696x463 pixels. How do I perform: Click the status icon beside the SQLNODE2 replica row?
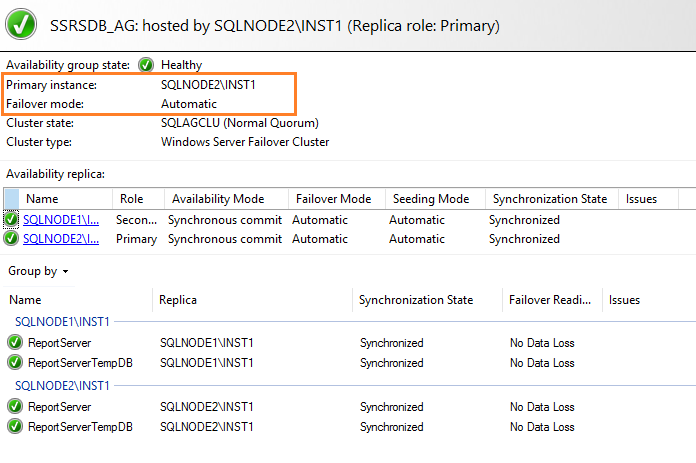coord(11,239)
